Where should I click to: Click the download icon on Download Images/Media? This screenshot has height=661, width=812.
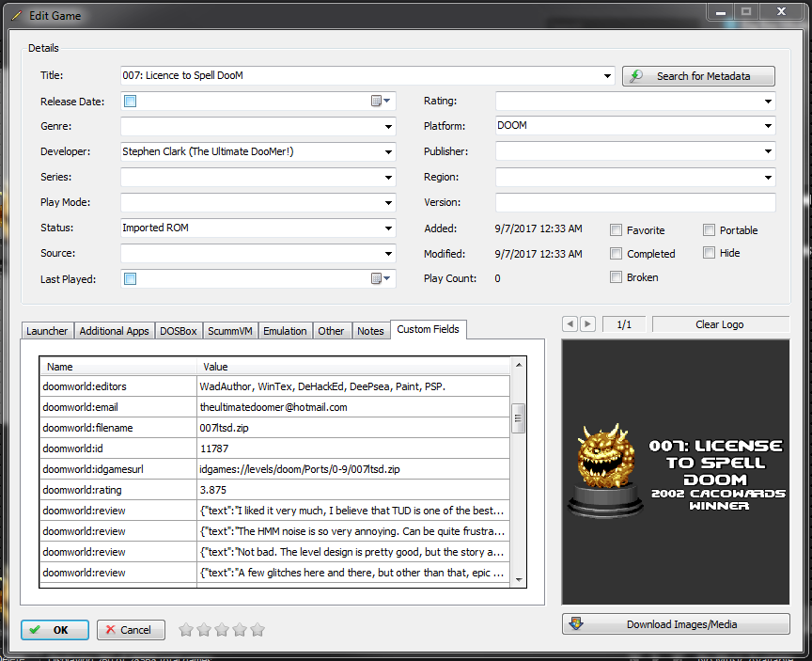point(576,623)
